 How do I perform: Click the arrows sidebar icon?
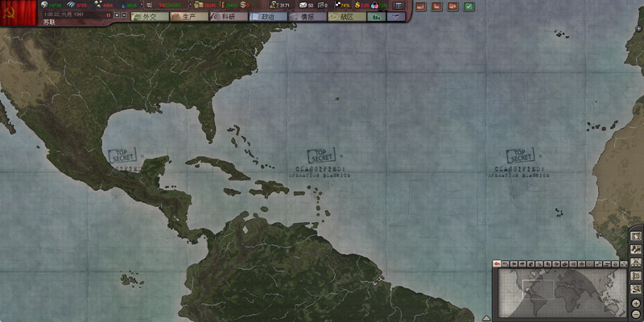[636, 250]
